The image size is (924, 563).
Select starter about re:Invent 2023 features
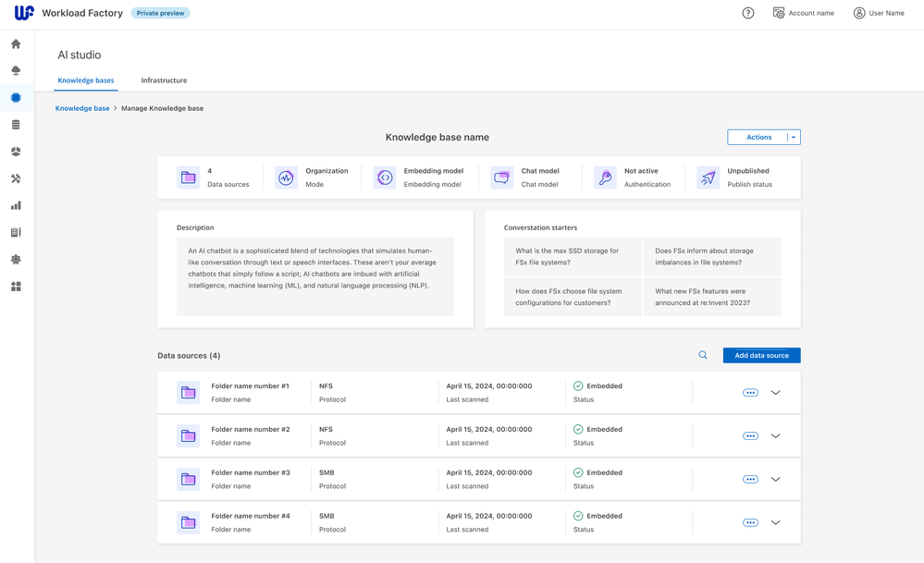pyautogui.click(x=712, y=297)
